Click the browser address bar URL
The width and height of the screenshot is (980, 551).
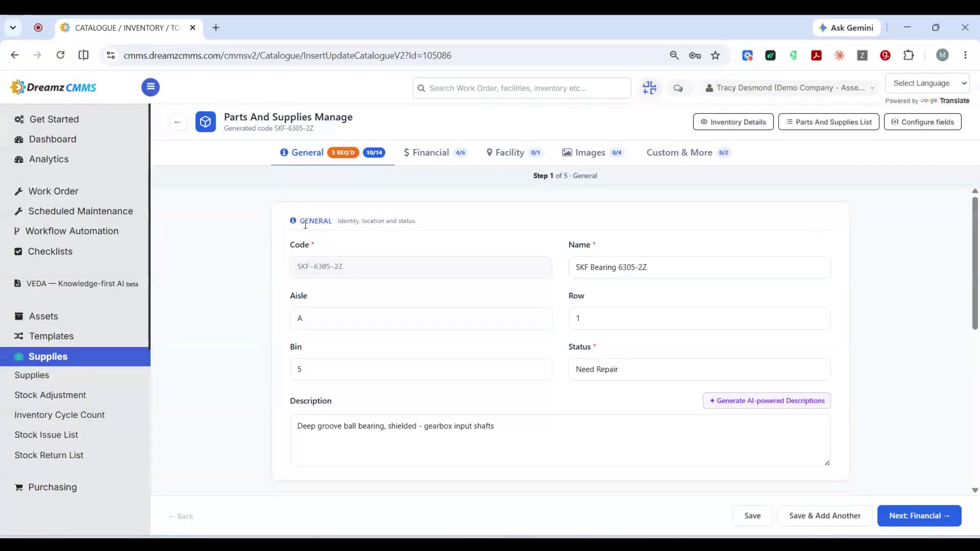click(x=287, y=56)
